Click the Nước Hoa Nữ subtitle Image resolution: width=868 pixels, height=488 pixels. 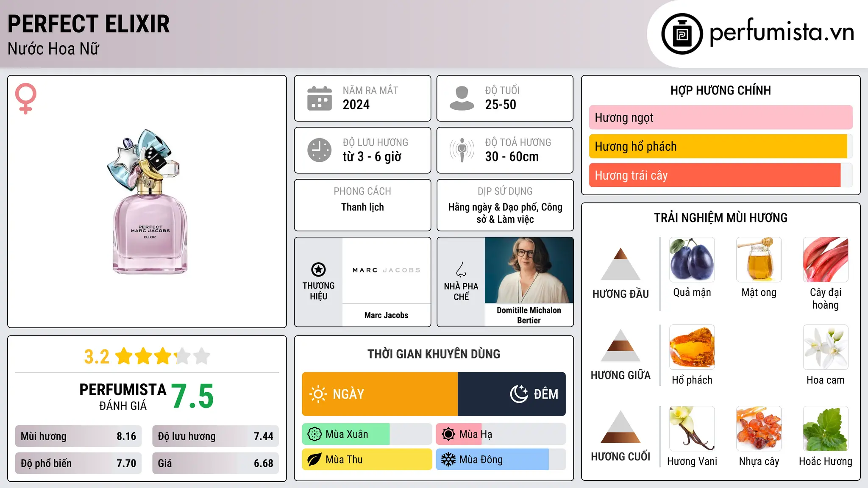53,49
